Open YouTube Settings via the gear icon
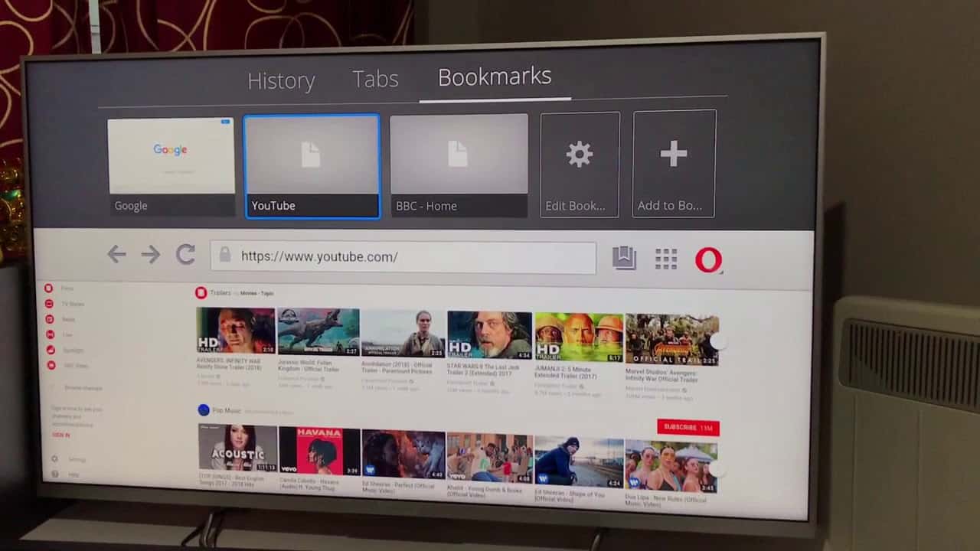The image size is (980, 551). pos(54,459)
